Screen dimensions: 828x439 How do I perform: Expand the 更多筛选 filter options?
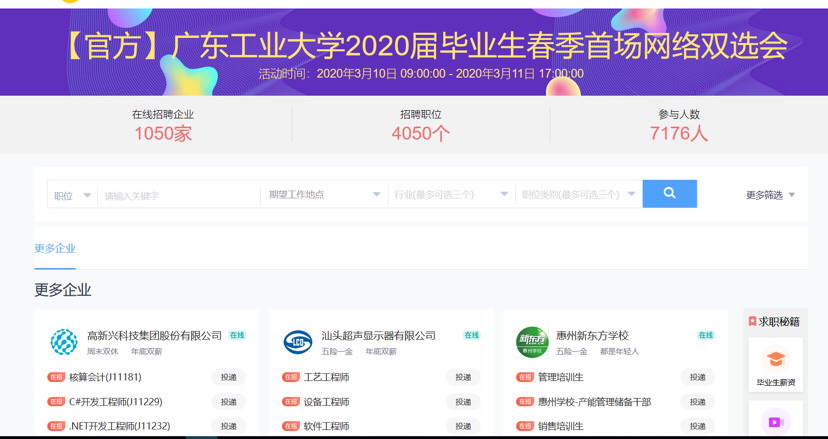(771, 195)
